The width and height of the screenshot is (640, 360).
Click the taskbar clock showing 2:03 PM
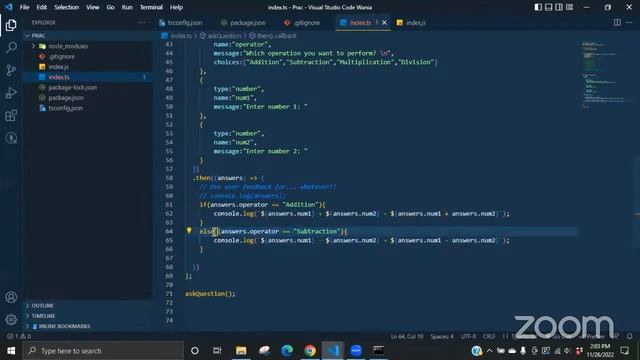(600, 351)
